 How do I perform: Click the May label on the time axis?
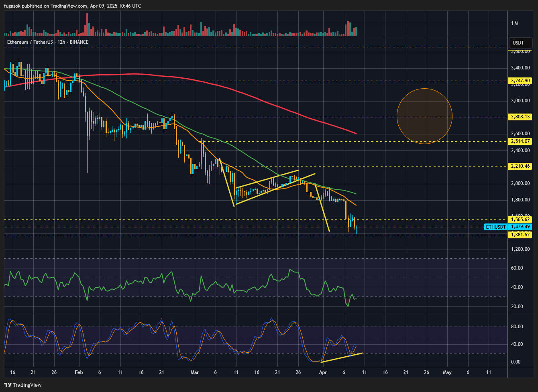coord(447,372)
